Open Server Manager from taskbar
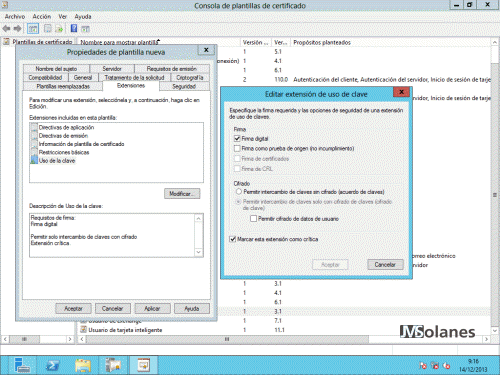Viewport: 500px width, 375px height. [x=22, y=366]
